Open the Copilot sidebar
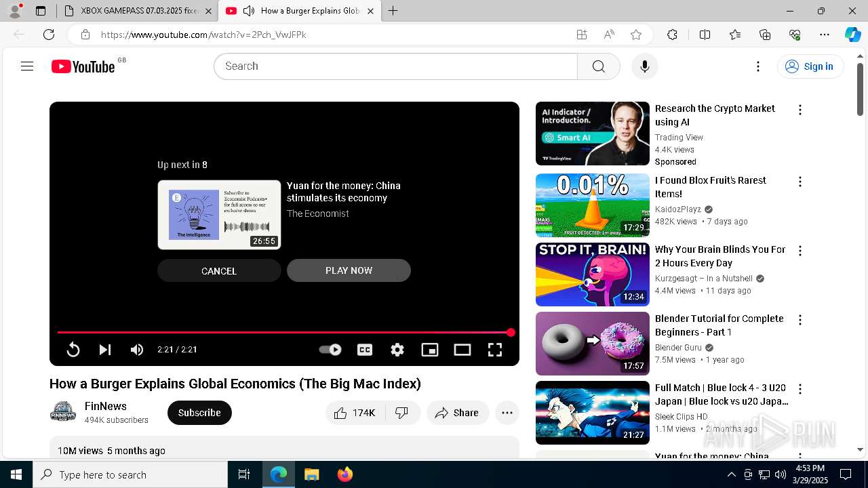868x488 pixels. coord(852,35)
